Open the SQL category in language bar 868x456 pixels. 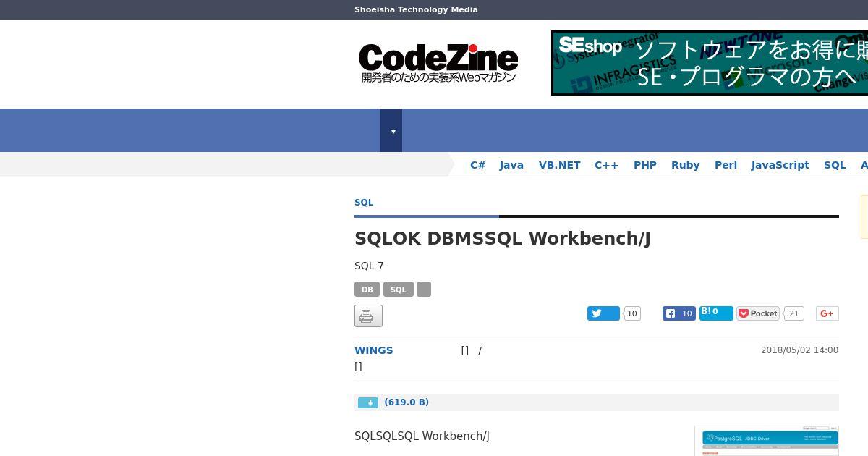835,165
